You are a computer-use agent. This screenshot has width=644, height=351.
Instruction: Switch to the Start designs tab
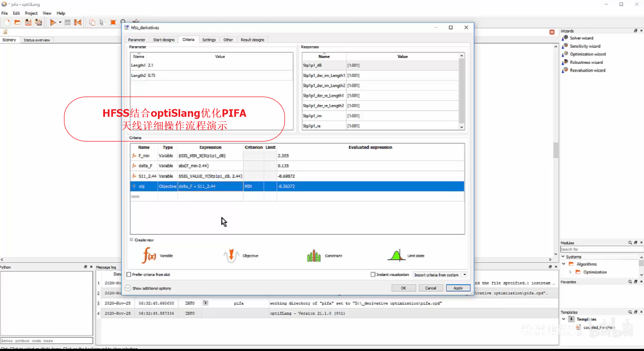tap(164, 40)
